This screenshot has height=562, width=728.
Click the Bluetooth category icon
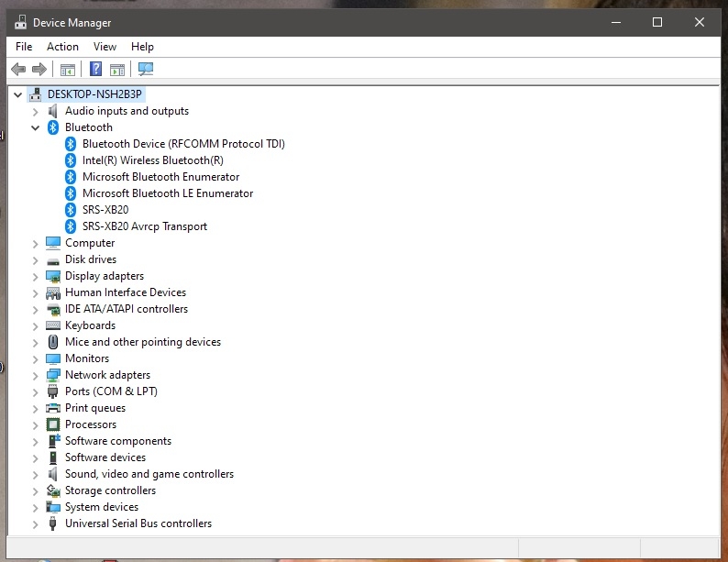click(53, 127)
